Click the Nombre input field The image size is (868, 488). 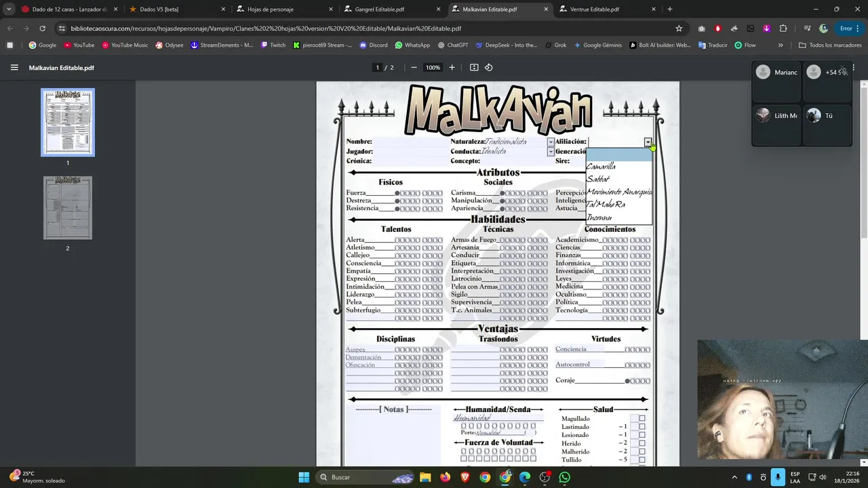[410, 142]
